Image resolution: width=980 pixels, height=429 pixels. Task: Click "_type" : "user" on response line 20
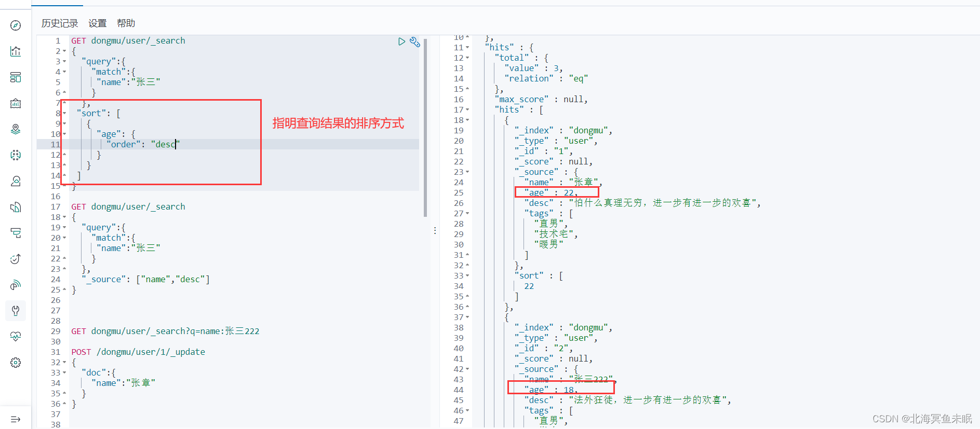click(556, 141)
